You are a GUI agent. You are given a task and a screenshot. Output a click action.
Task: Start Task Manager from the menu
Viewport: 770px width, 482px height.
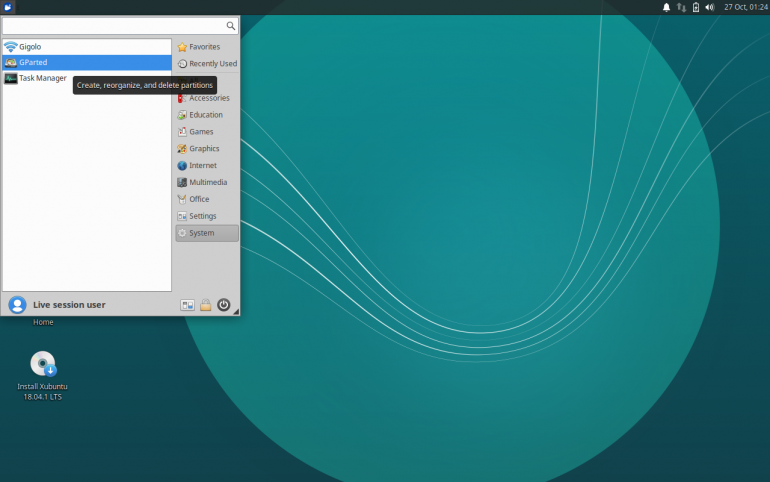tap(42, 78)
